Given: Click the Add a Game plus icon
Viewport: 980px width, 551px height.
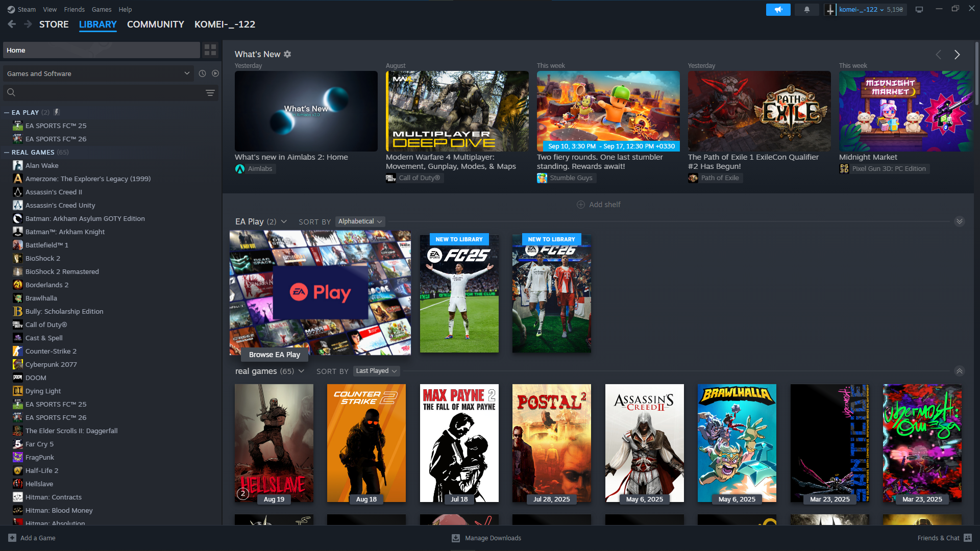Looking at the screenshot, I should pyautogui.click(x=12, y=538).
